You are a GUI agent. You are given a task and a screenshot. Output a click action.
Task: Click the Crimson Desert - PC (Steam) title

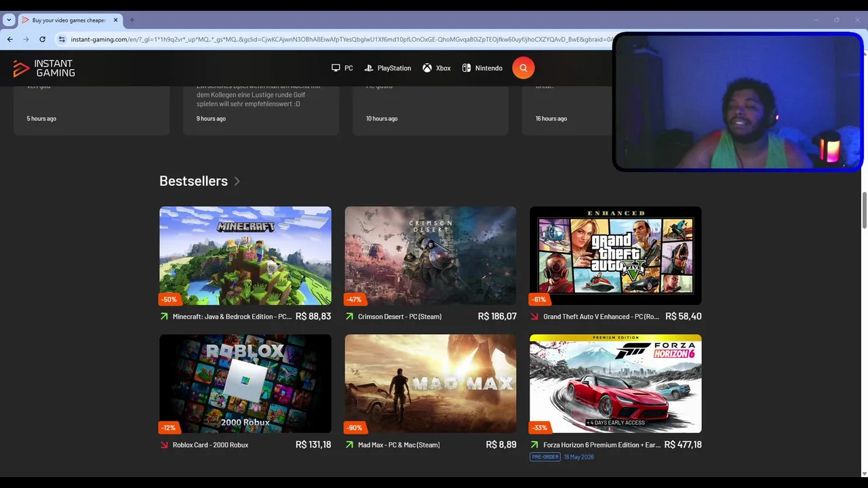[399, 317]
